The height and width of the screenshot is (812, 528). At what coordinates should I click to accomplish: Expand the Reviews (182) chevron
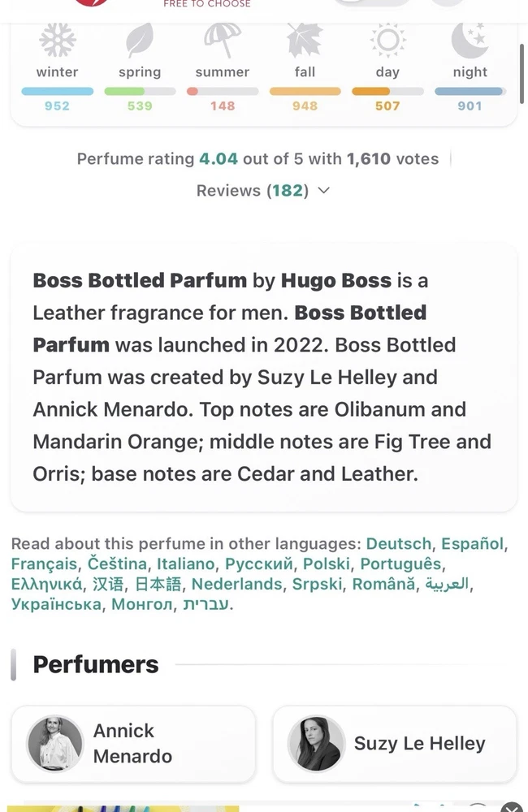tap(324, 191)
